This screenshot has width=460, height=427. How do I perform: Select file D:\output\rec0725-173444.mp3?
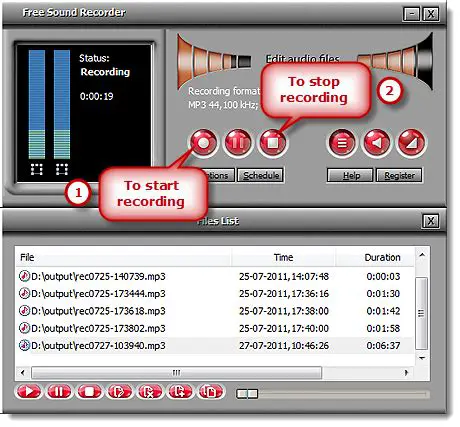[x=98, y=294]
